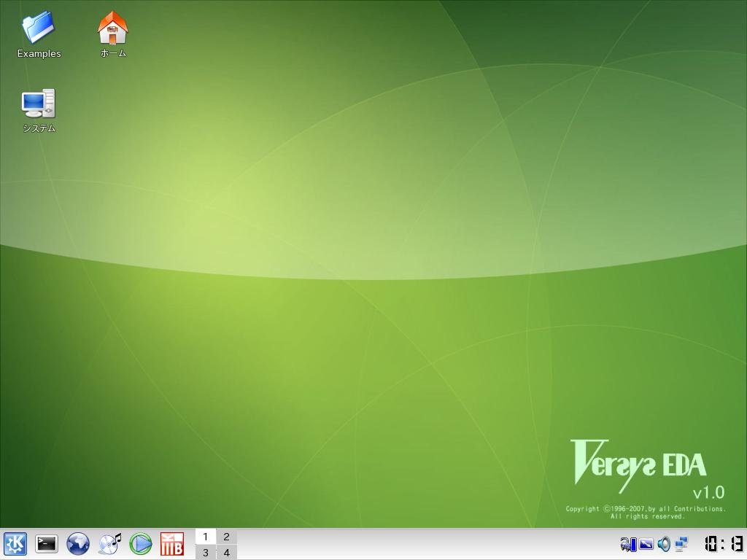Open the web browser globe icon
This screenshot has width=747, height=560.
[77, 544]
